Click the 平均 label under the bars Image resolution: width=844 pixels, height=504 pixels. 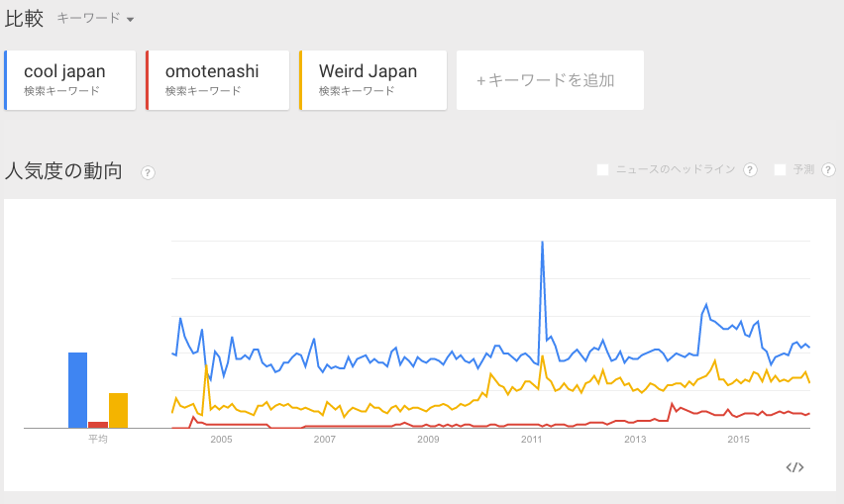97,439
